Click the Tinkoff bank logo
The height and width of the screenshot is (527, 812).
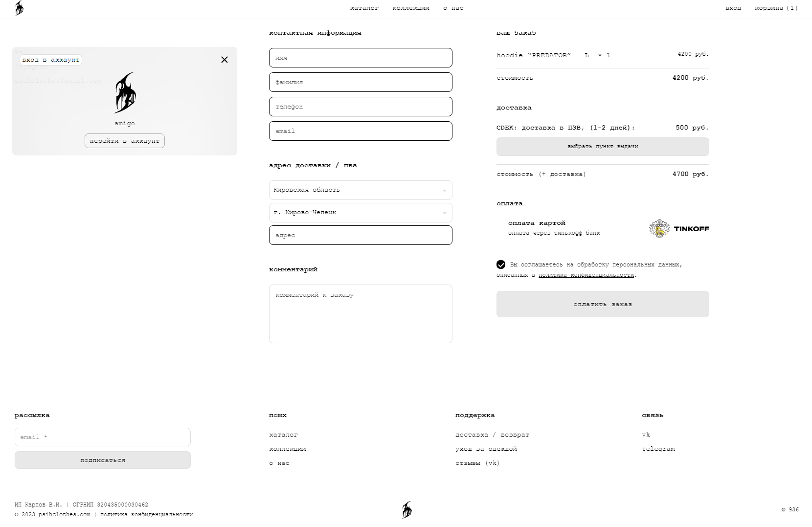coord(679,229)
